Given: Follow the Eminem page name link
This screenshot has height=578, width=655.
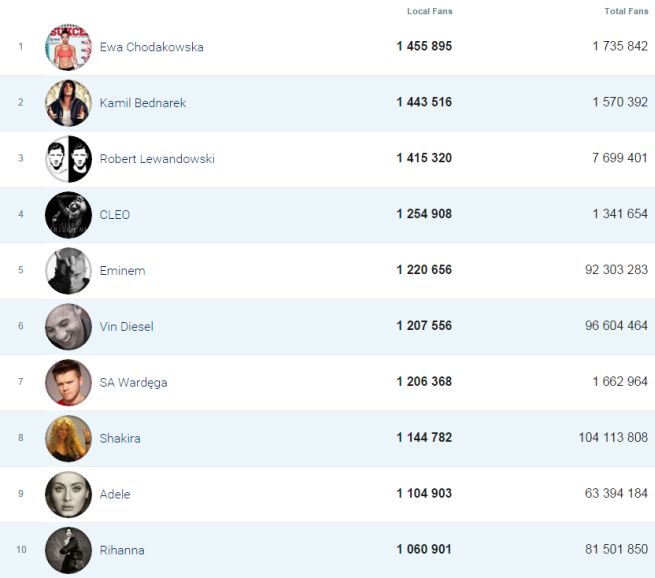Looking at the screenshot, I should click(x=122, y=271).
